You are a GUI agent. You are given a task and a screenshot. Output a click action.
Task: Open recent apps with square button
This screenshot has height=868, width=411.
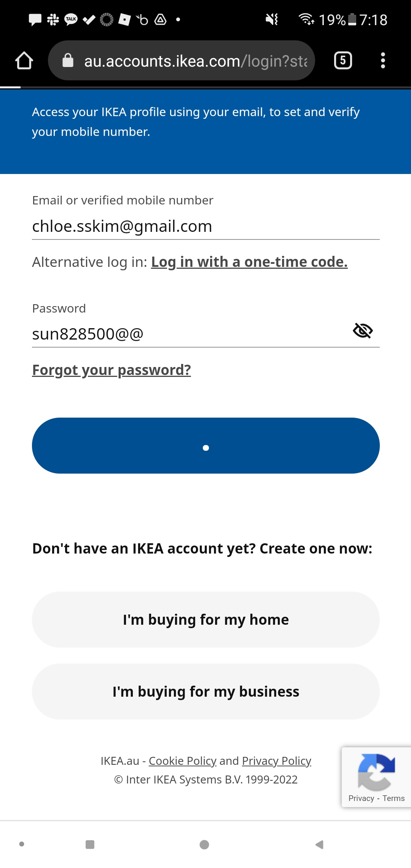point(90,844)
